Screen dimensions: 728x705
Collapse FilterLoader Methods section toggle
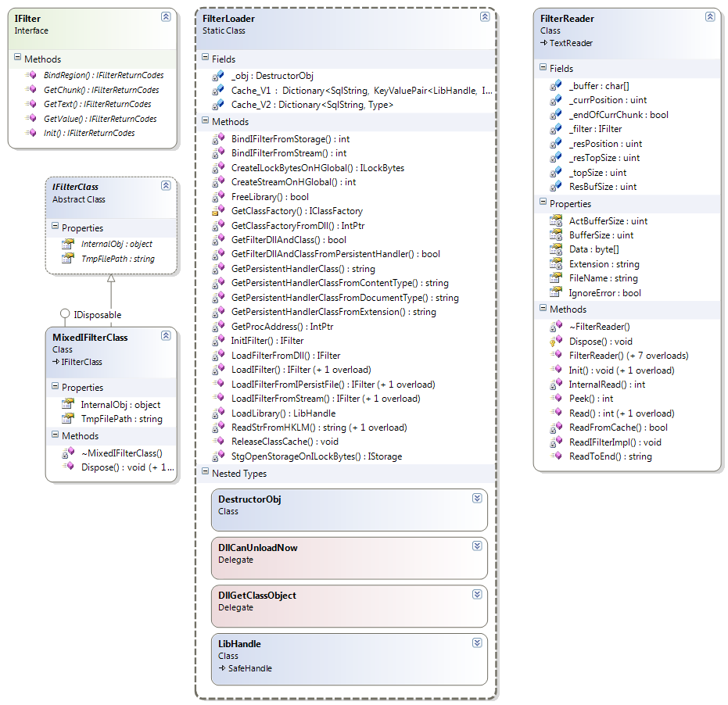(205, 120)
